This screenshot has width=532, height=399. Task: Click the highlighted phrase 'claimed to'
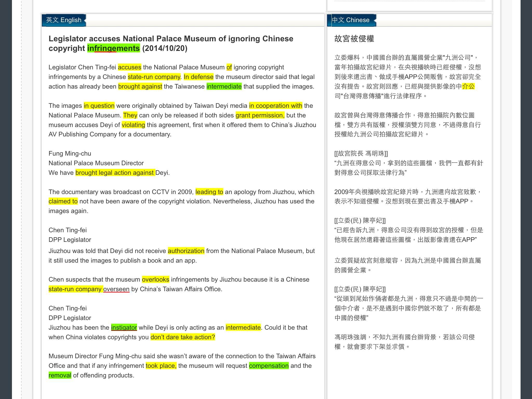pyautogui.click(x=63, y=201)
